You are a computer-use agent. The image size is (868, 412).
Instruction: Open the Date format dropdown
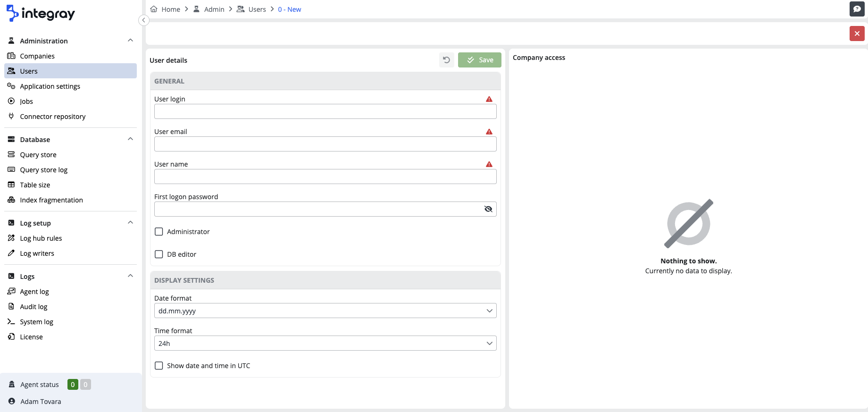tap(325, 311)
